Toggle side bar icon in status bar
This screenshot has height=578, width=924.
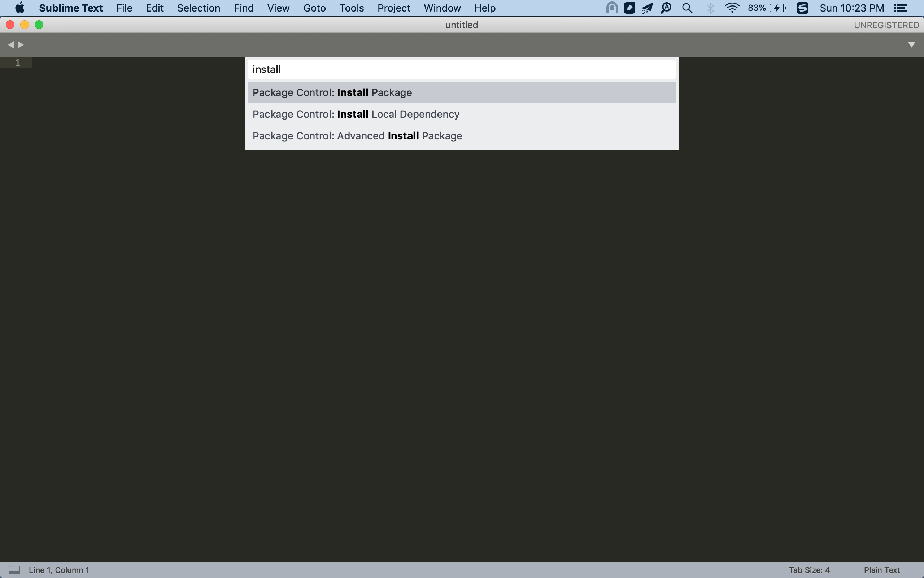(14, 570)
